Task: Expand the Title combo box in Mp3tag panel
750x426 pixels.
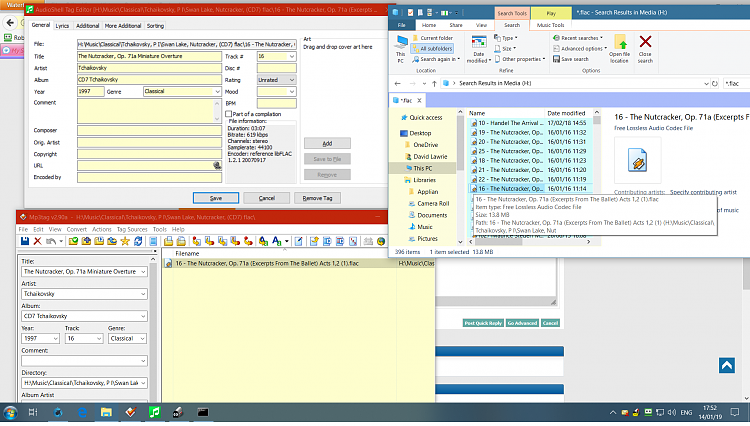Action: point(143,272)
